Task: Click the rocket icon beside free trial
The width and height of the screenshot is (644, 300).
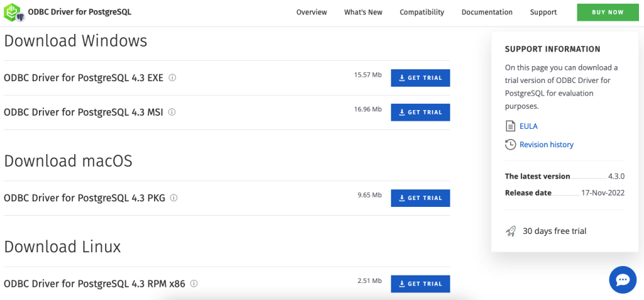Action: click(x=511, y=231)
